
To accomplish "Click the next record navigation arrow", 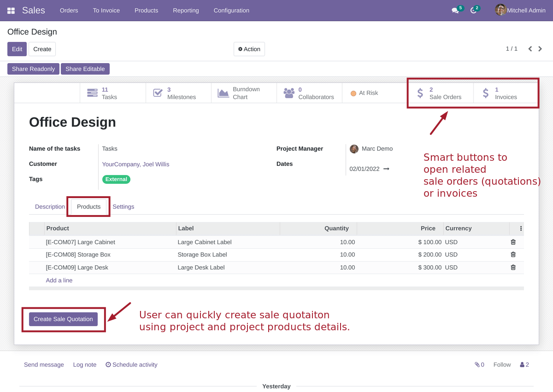I will click(x=540, y=48).
